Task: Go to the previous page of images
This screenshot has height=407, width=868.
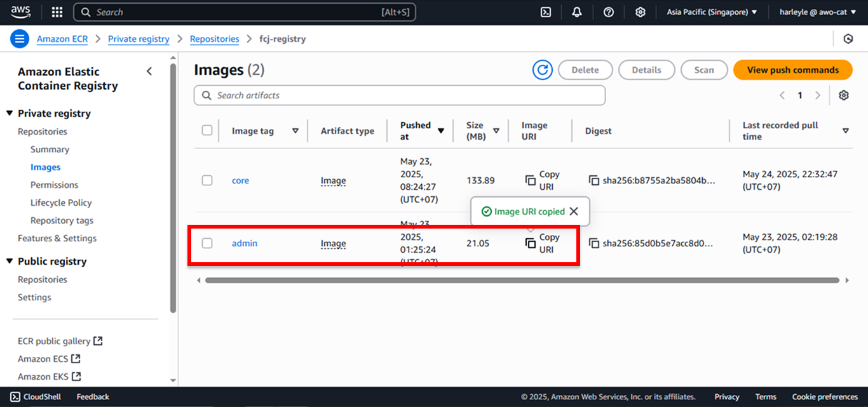Action: pos(782,95)
